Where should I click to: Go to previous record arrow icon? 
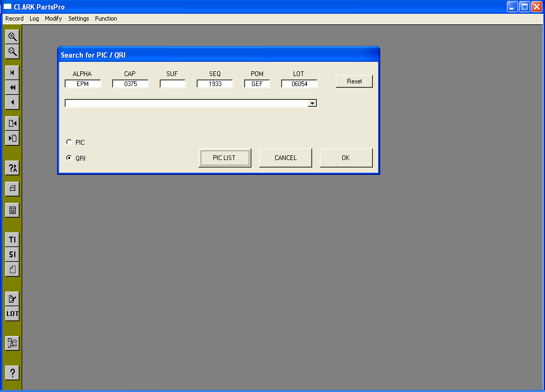click(12, 102)
